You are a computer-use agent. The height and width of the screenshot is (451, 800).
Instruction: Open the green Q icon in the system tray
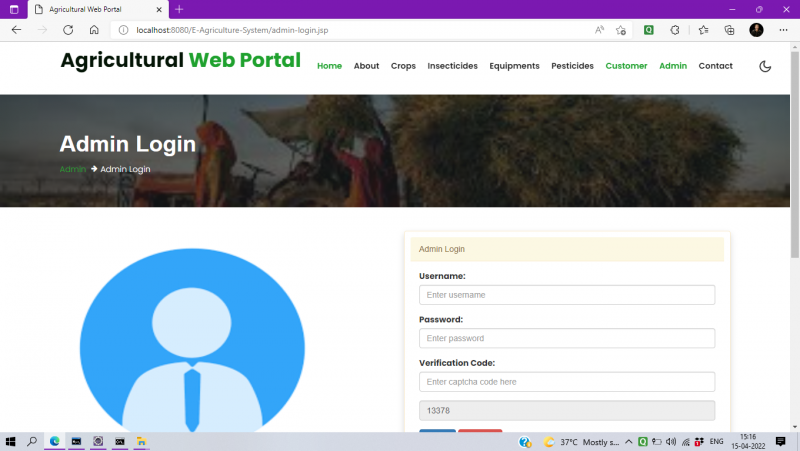pos(643,442)
